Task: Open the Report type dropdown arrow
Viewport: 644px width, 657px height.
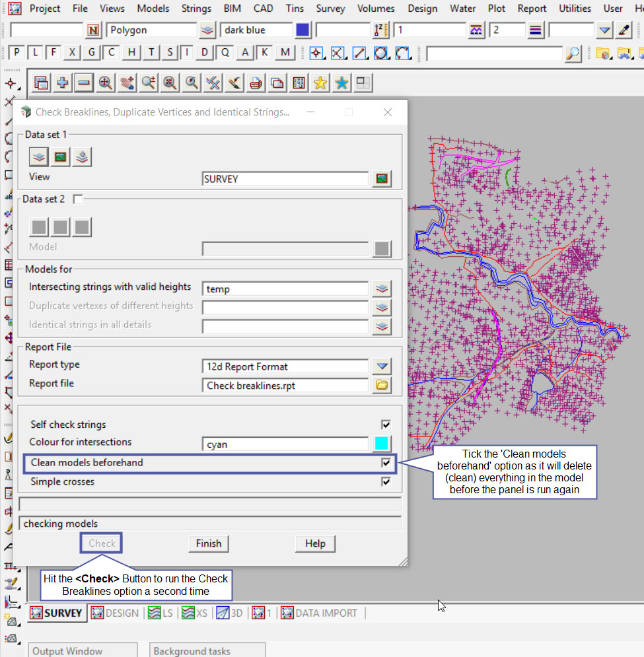Action: pos(382,366)
